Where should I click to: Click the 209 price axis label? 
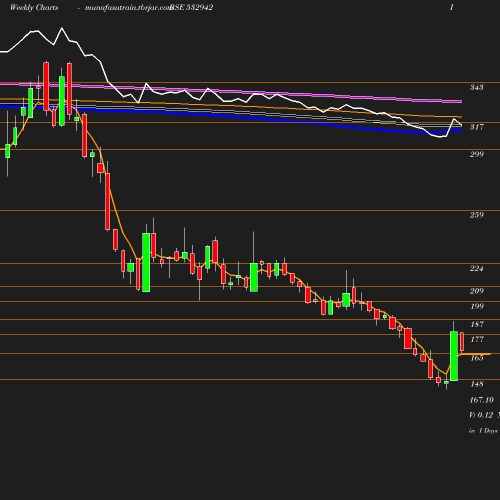[477, 291]
